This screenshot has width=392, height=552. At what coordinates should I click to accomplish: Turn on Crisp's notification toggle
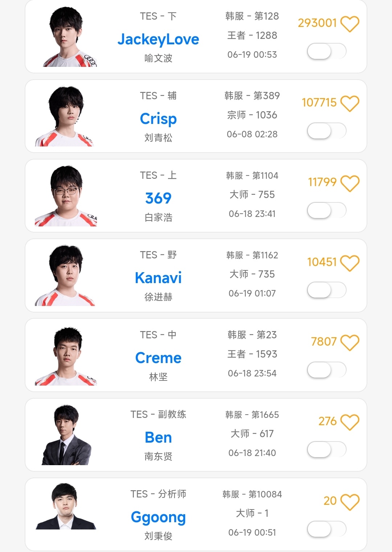point(327,131)
